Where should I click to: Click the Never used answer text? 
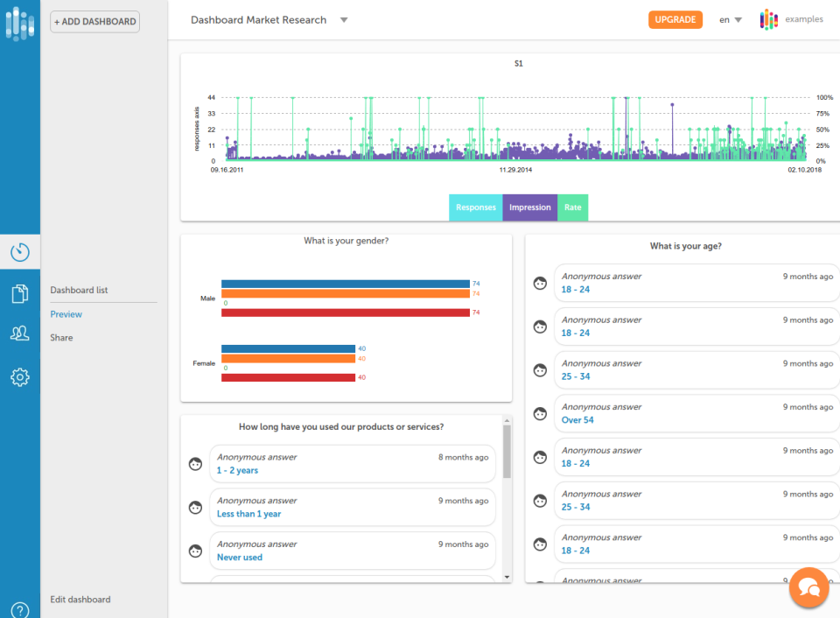click(240, 557)
